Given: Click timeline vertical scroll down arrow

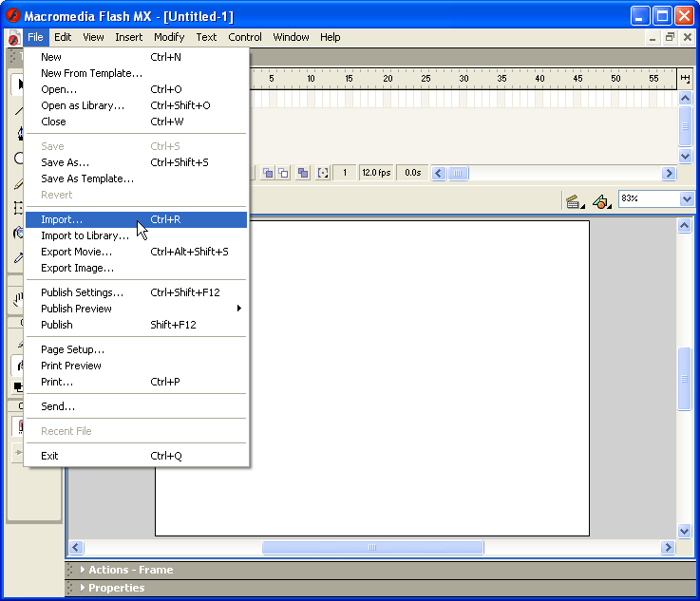Looking at the screenshot, I should click(x=685, y=156).
